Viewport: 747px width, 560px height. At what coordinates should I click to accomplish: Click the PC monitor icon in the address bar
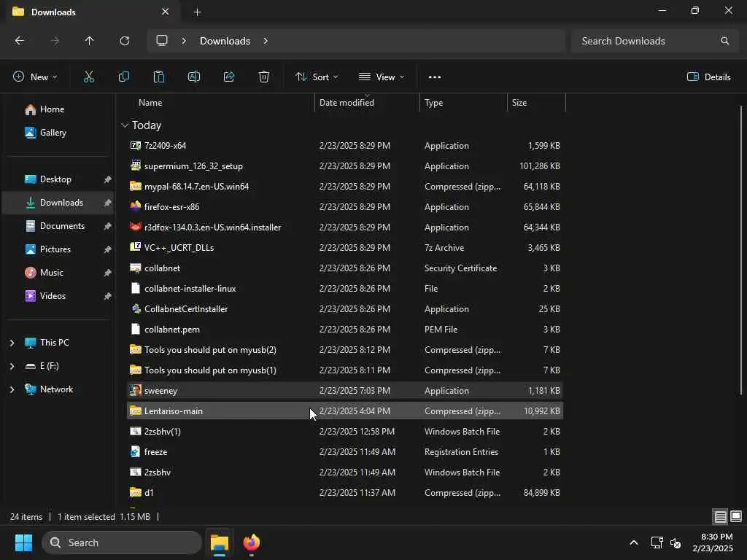162,41
